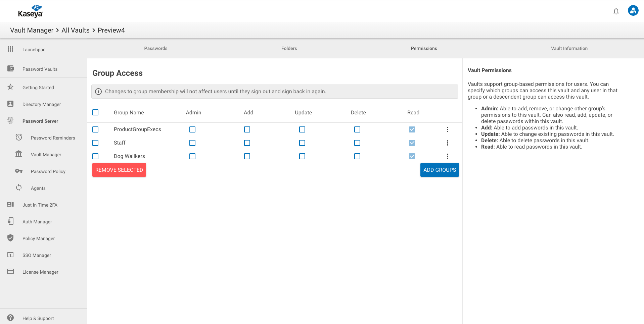Click the Admin column header
Screen dimensions: 644x324
click(x=193, y=113)
